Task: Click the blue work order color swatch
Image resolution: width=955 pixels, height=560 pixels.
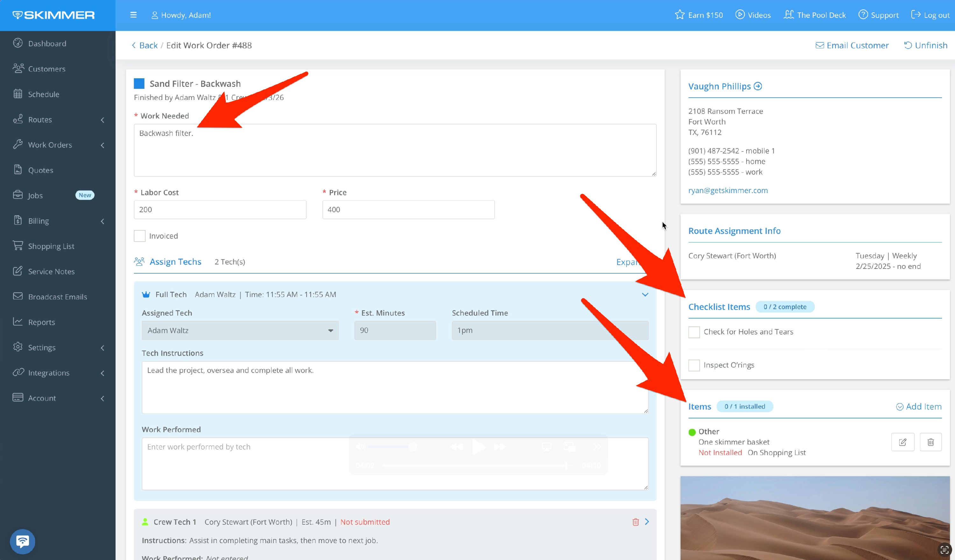Action: 139,83
